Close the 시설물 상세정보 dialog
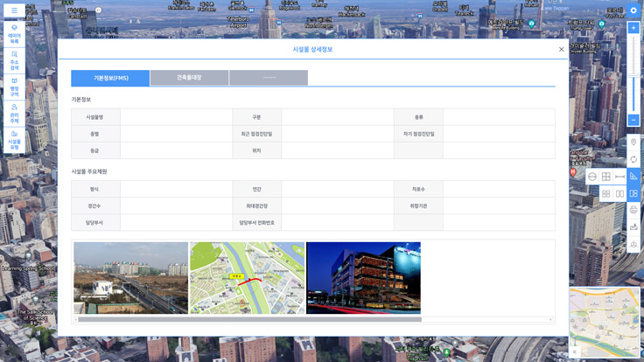644x362 pixels. click(561, 50)
